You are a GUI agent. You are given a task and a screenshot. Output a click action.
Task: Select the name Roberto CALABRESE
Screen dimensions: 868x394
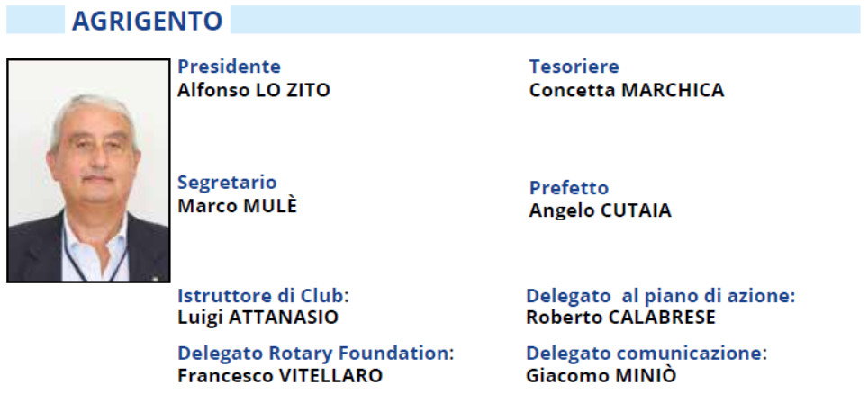[620, 318]
